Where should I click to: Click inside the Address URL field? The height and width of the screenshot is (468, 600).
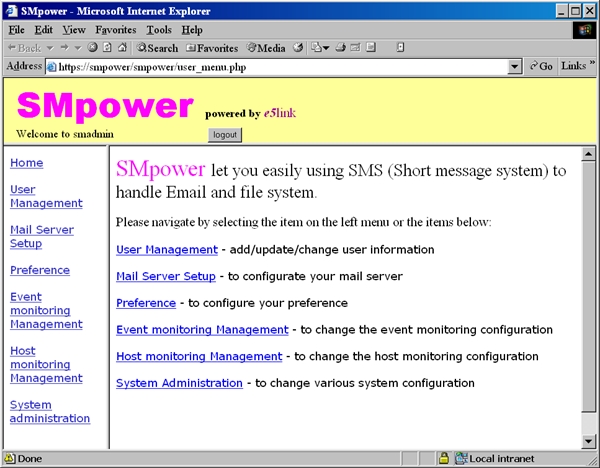coord(280,66)
